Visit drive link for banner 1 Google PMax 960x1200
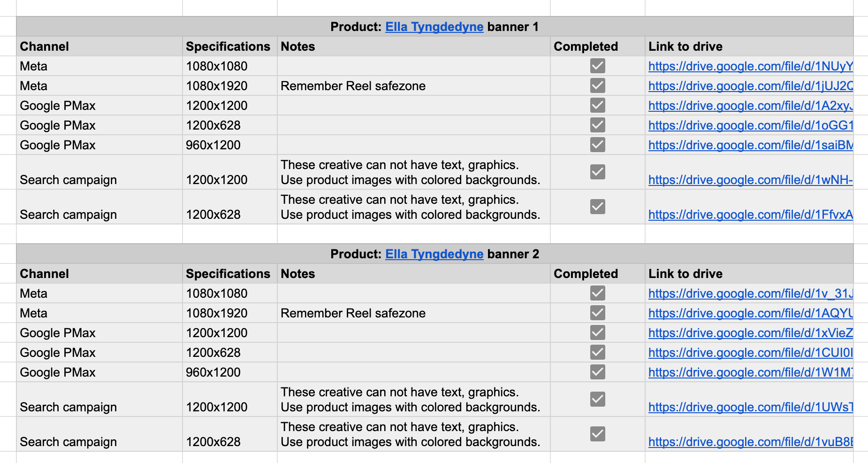The height and width of the screenshot is (463, 868). tap(750, 145)
